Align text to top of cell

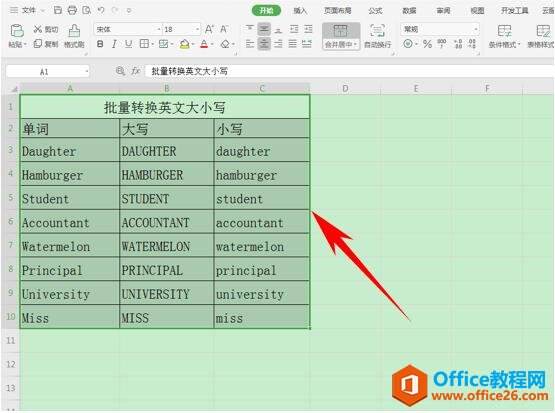point(250,29)
